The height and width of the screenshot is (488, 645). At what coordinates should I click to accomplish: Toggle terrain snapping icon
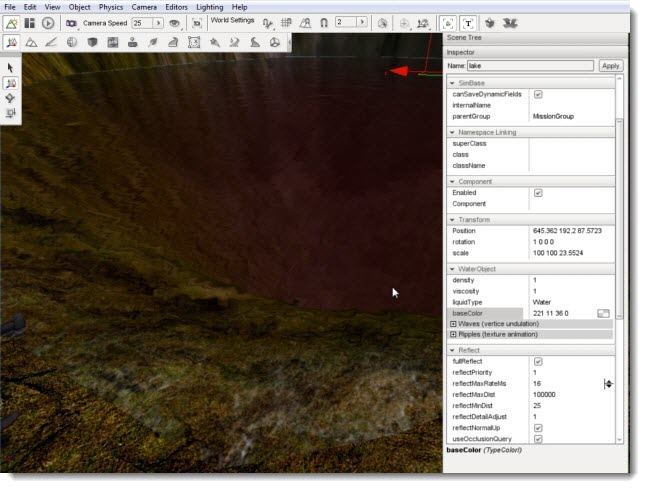tap(305, 23)
